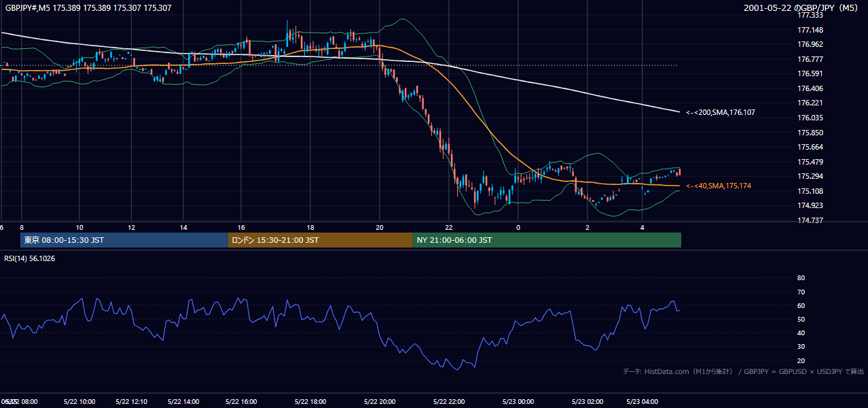Screen dimensions: 868x408
Task: Click the RSI axis level 80
Action: click(801, 278)
